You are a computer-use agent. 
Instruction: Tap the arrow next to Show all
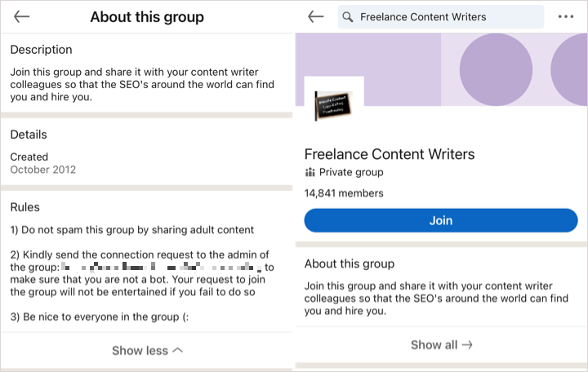pyautogui.click(x=467, y=345)
